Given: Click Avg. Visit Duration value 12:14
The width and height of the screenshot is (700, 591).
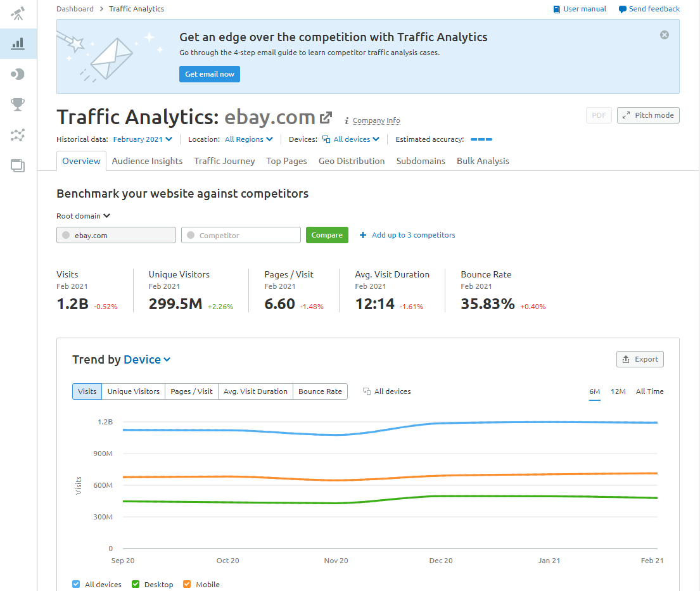Looking at the screenshot, I should pyautogui.click(x=374, y=304).
